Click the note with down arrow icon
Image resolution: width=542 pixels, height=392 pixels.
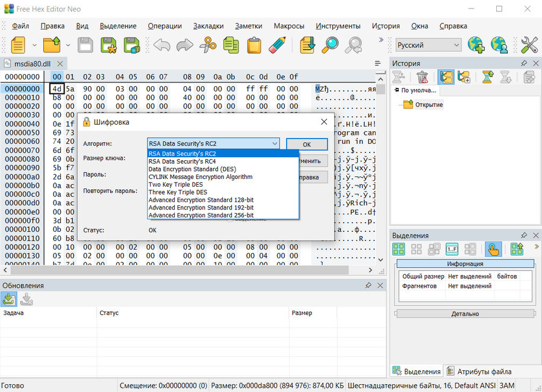pos(307,45)
